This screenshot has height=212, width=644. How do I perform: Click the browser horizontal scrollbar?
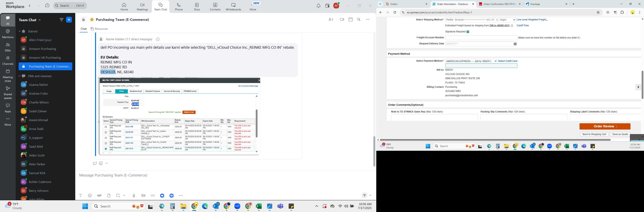495,140
